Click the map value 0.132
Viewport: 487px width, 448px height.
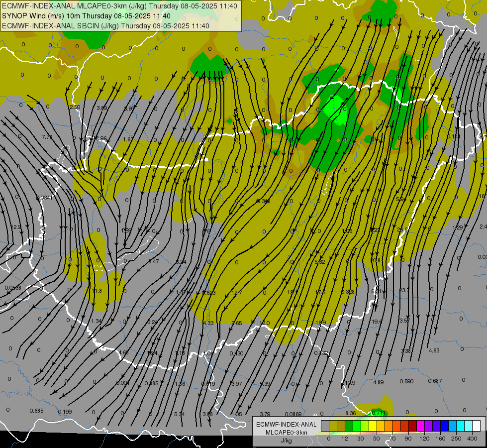pyautogui.click(x=321, y=353)
